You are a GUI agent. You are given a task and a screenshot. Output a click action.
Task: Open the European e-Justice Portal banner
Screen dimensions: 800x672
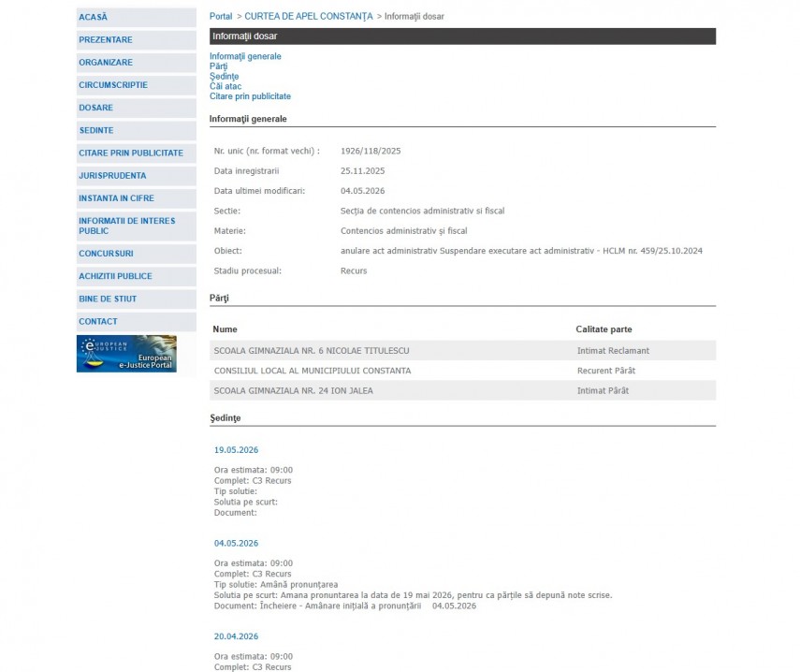(x=126, y=354)
